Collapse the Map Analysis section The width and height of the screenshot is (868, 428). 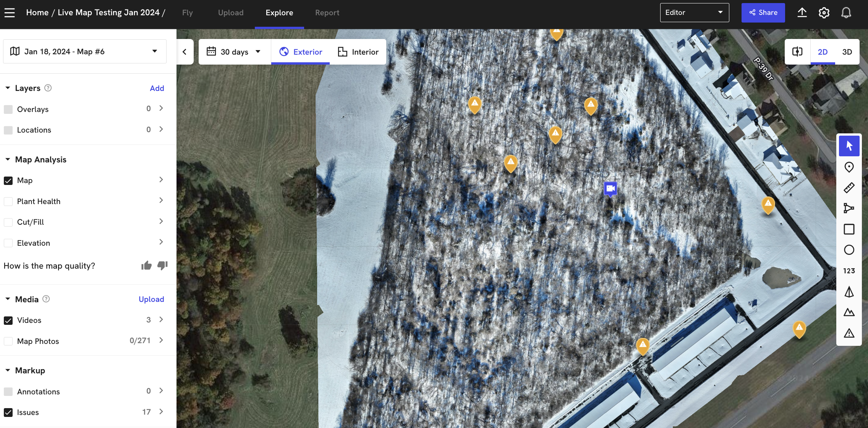(8, 159)
